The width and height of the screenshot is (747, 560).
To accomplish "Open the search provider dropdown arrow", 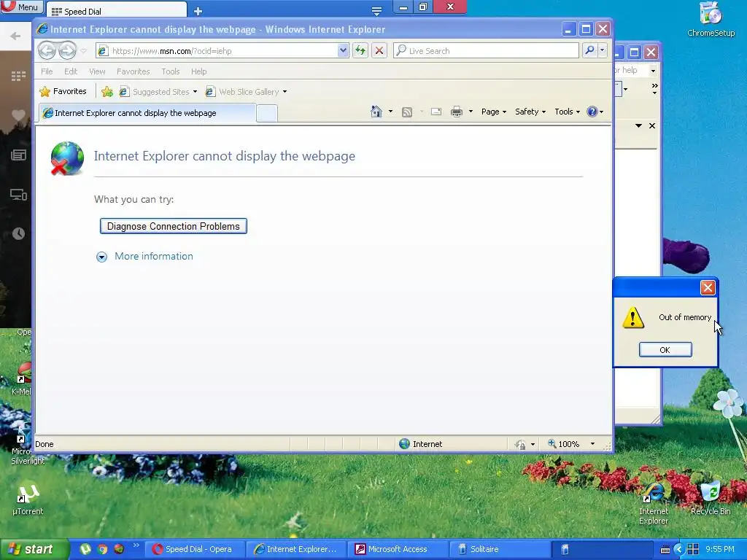I will (602, 50).
